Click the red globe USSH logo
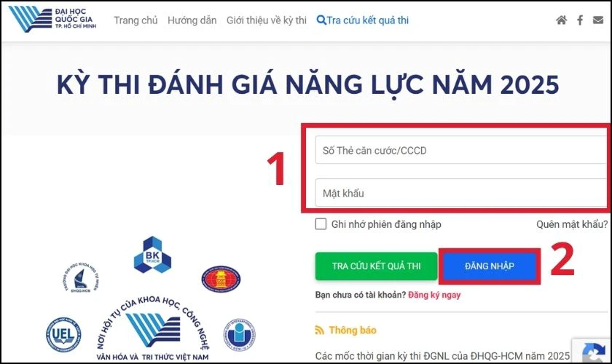 click(x=221, y=279)
